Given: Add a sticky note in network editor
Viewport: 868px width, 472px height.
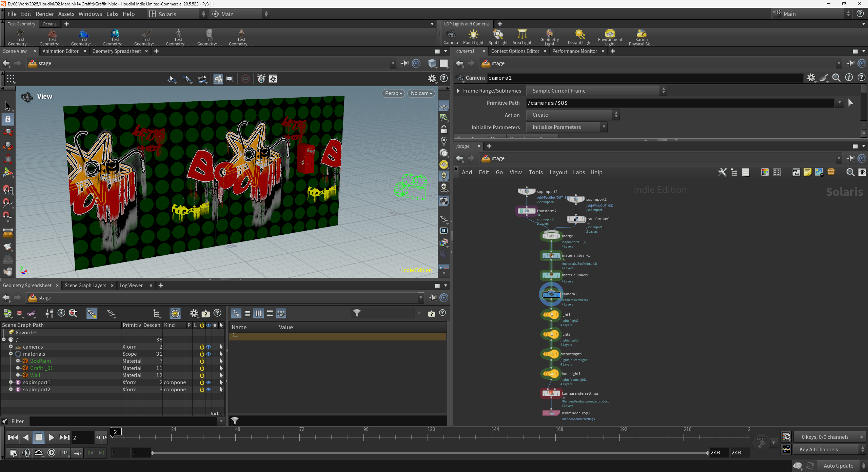Looking at the screenshot, I should 808,172.
